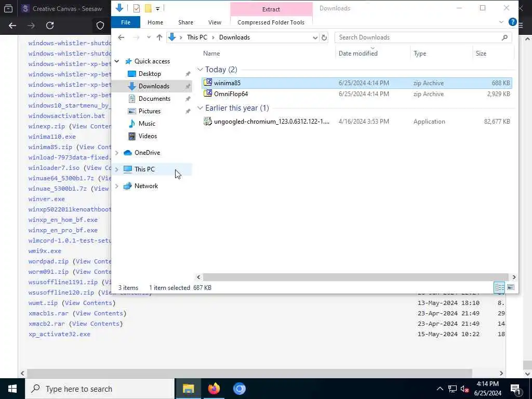Screen dimensions: 532x399
Task: Click the Properties icon in Explorer title bar
Action: click(x=137, y=8)
